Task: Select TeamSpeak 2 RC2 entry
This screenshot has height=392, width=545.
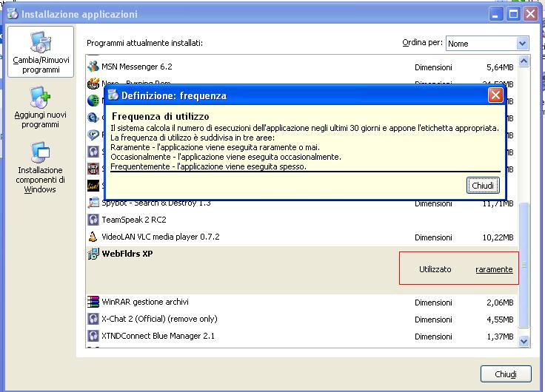Action: [301, 220]
